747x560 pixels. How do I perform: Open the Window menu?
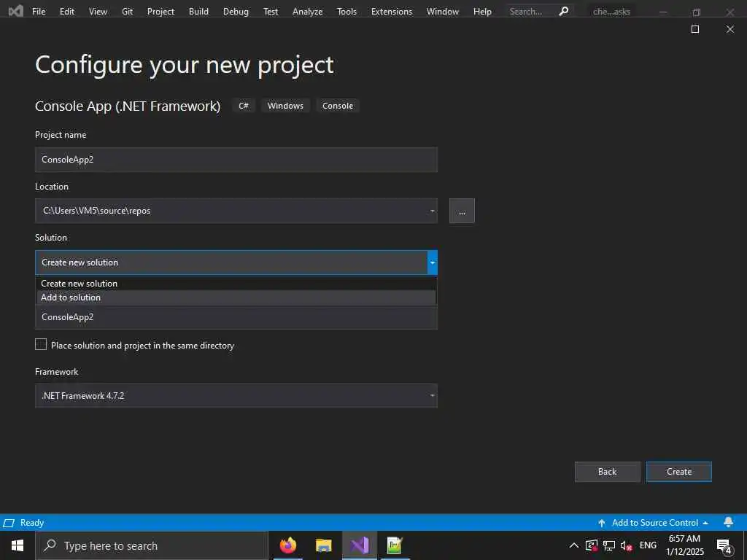443,12
